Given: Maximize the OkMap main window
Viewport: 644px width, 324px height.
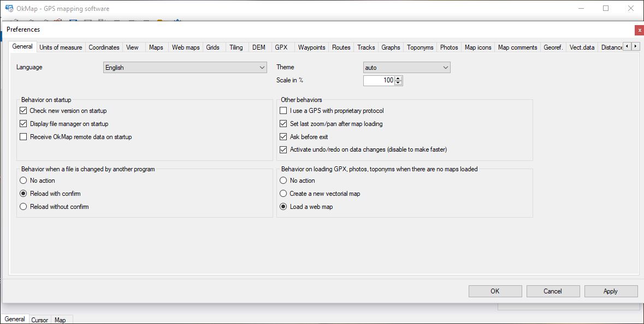Looking at the screenshot, I should 606,8.
